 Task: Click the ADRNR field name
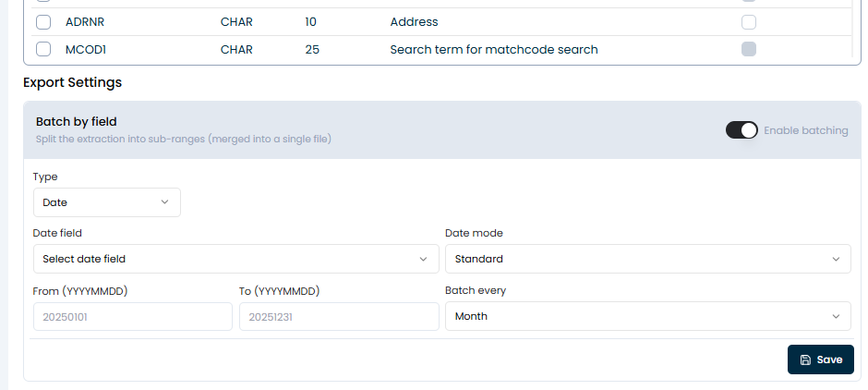(x=85, y=22)
